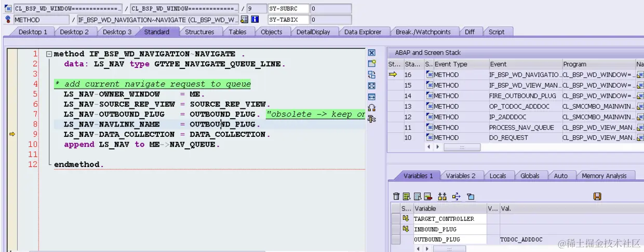The image size is (644, 252).
Task: Click the yellow blocks icon in Variables toolbar
Action: pos(442,197)
